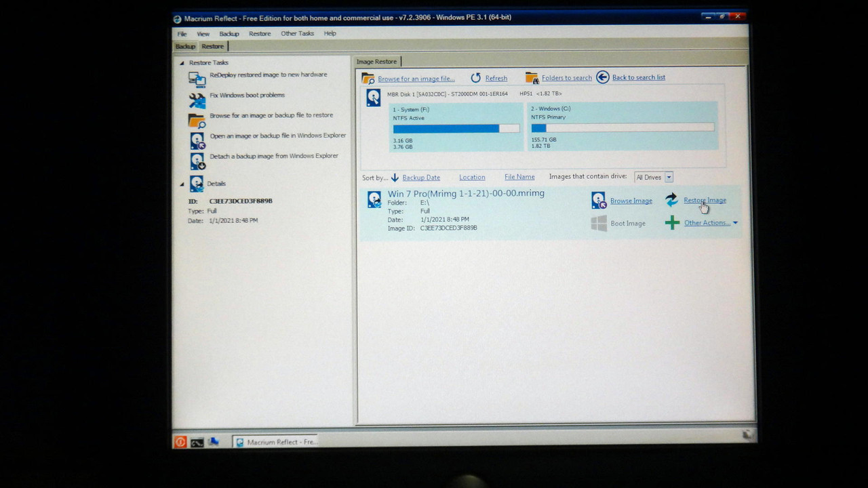Click Browse for an image file link
Viewport: 868px width, 488px height.
pos(416,79)
